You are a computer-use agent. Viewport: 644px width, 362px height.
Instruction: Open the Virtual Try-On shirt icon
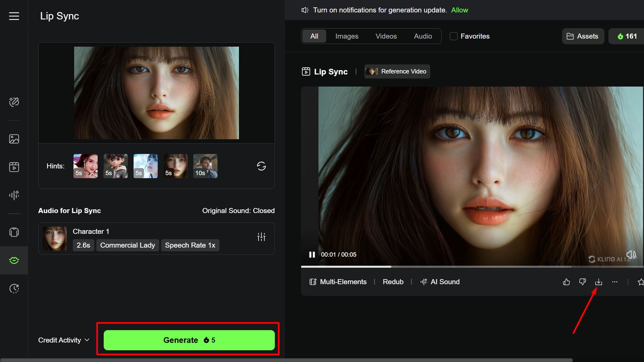(x=14, y=232)
